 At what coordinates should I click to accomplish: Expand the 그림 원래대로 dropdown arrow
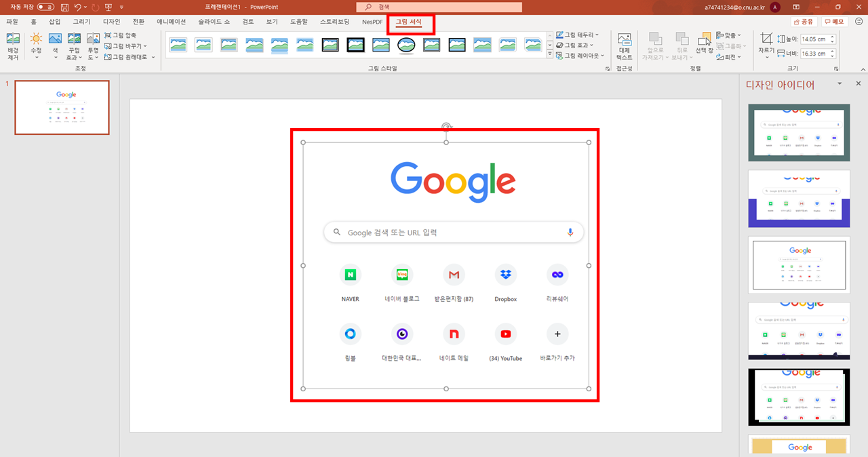pos(153,57)
